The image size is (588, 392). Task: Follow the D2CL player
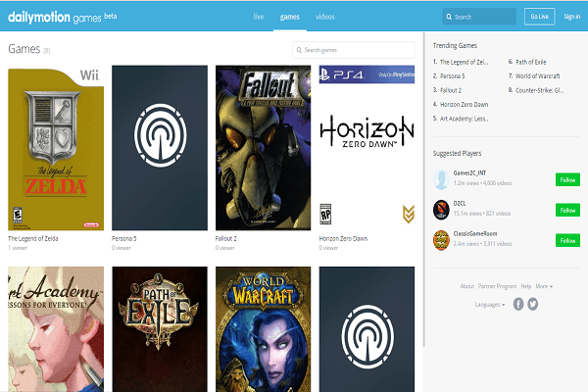(567, 210)
